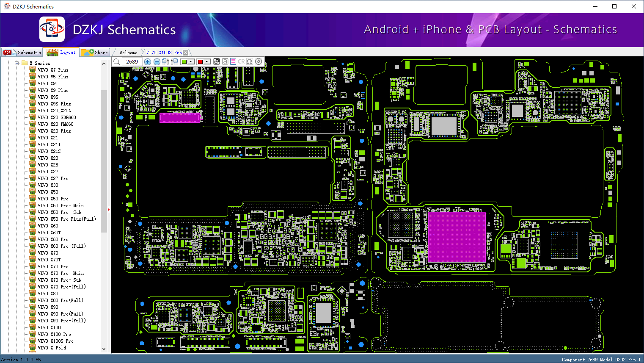
Task: Select the VIVO X100S Pro document tab
Action: 164,53
